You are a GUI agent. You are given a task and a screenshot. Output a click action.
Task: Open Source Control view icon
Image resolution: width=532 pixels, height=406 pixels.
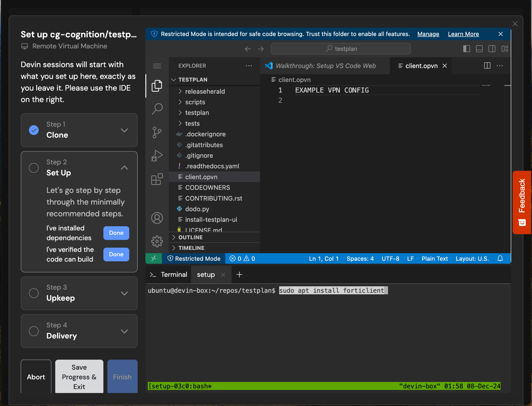point(157,132)
